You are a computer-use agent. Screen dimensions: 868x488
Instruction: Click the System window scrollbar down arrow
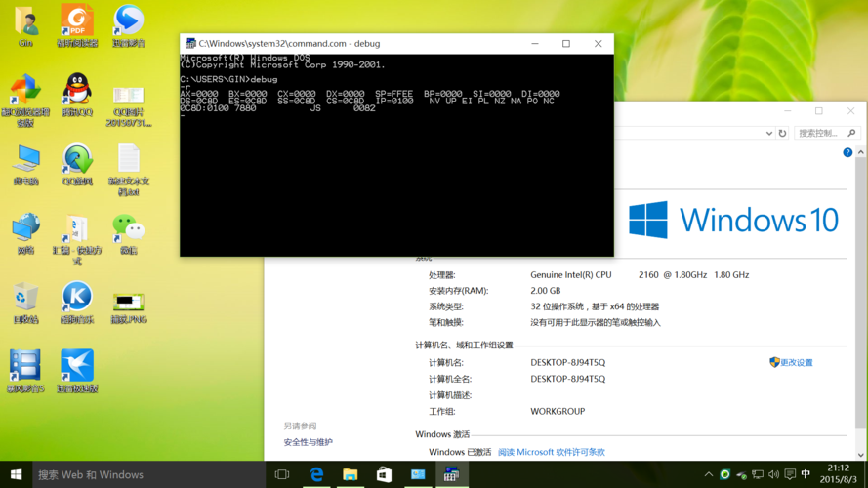click(x=861, y=455)
